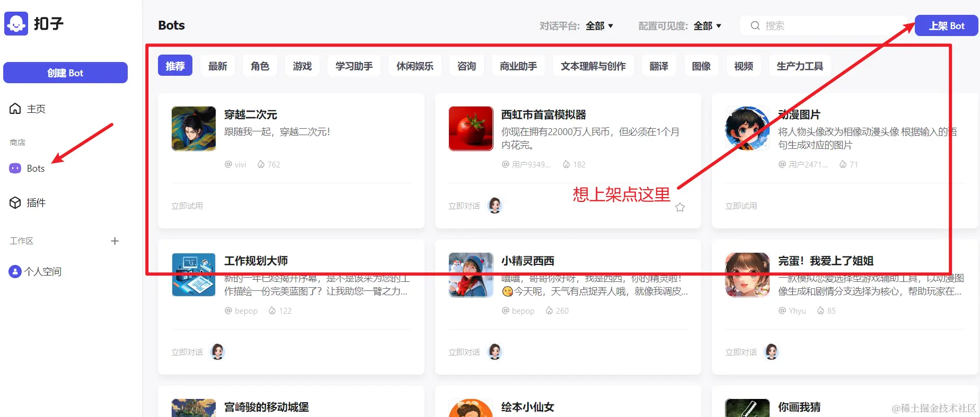Click the 工作区 sidebar section label
This screenshot has height=417, width=980.
click(22, 241)
